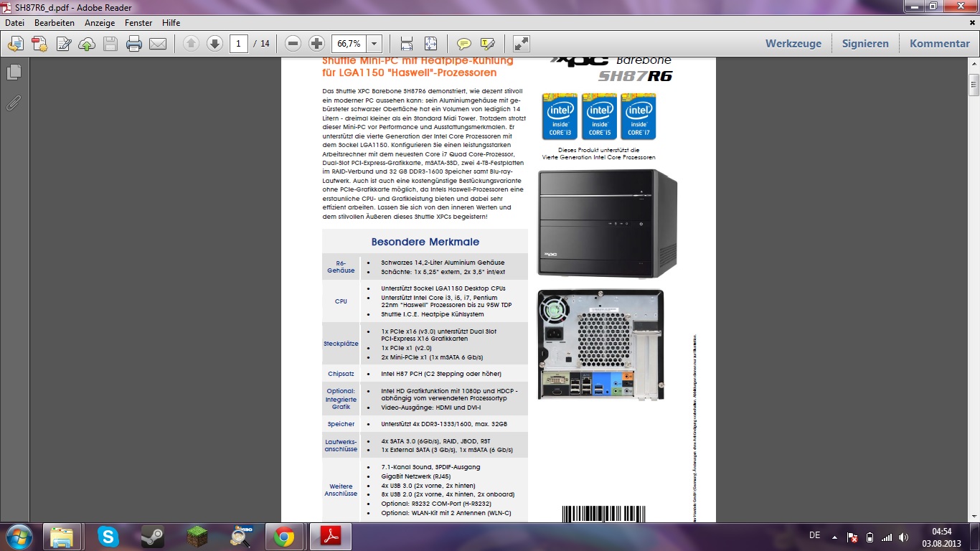Click the page-and-pencil toolbar icon
This screenshot has height=551, width=980.
point(63,44)
